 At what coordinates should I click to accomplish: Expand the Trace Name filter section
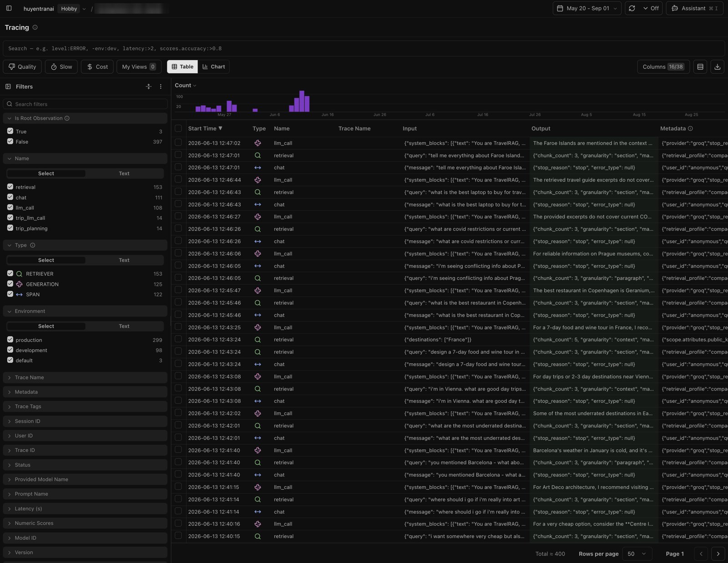tap(85, 378)
